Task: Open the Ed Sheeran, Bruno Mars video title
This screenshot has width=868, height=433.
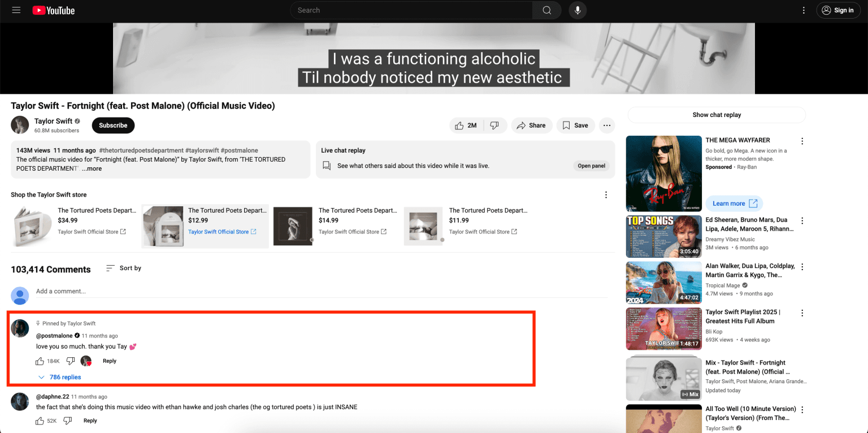Action: pos(750,224)
